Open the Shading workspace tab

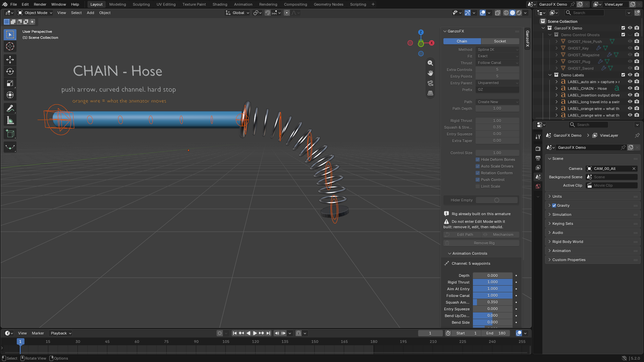(220, 4)
